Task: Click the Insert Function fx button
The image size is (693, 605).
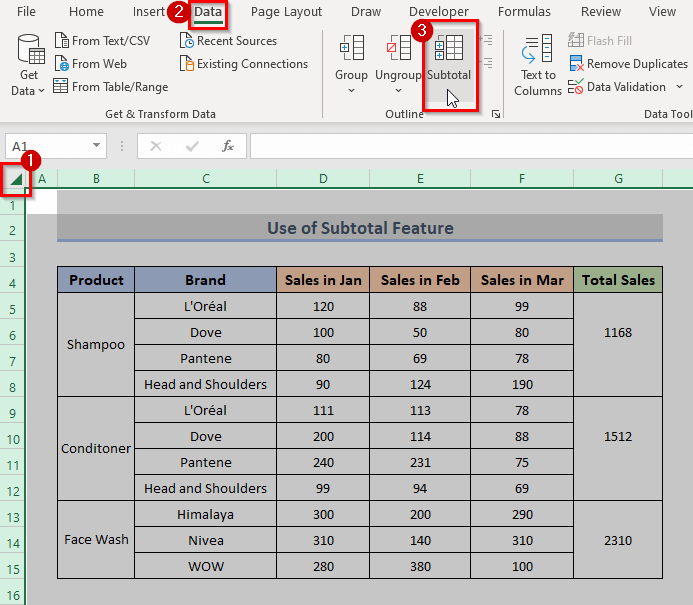Action: point(228,146)
